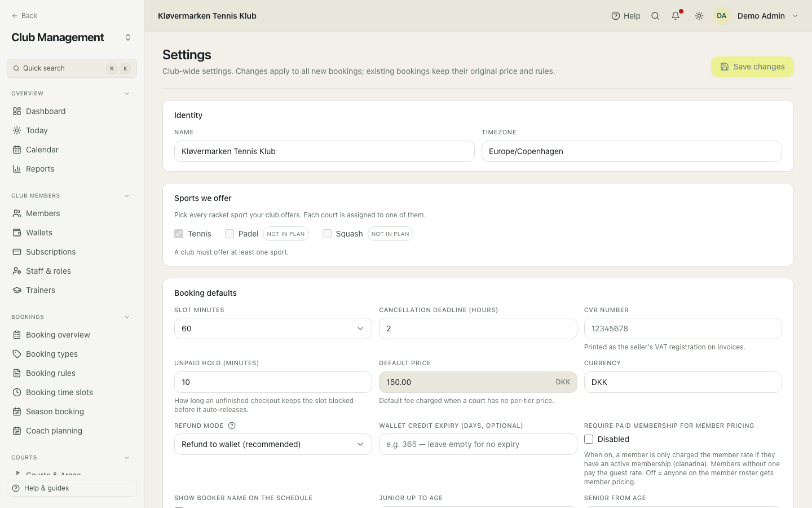The image size is (812, 508).
Task: Open the Slot minutes dropdown
Action: pos(273,329)
